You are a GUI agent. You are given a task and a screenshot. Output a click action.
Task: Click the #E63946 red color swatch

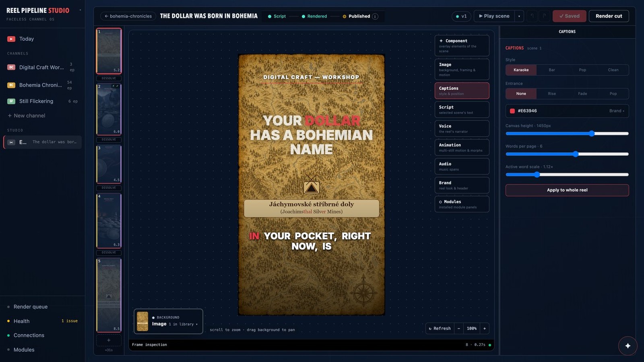coord(512,111)
